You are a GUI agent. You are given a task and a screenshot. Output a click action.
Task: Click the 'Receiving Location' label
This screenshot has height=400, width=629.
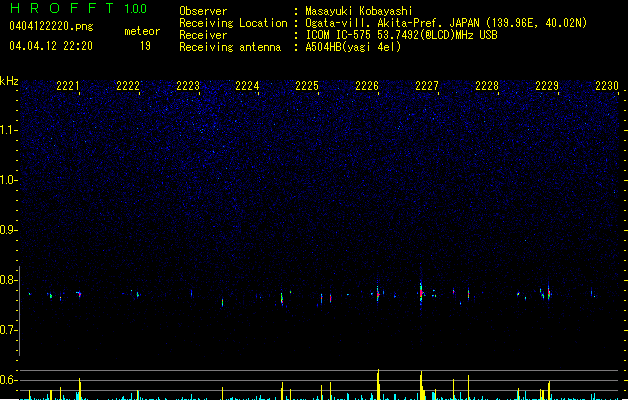[x=233, y=23]
